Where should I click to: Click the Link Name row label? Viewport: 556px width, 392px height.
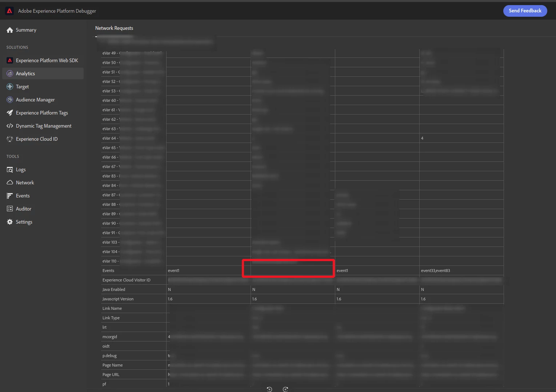tap(112, 308)
